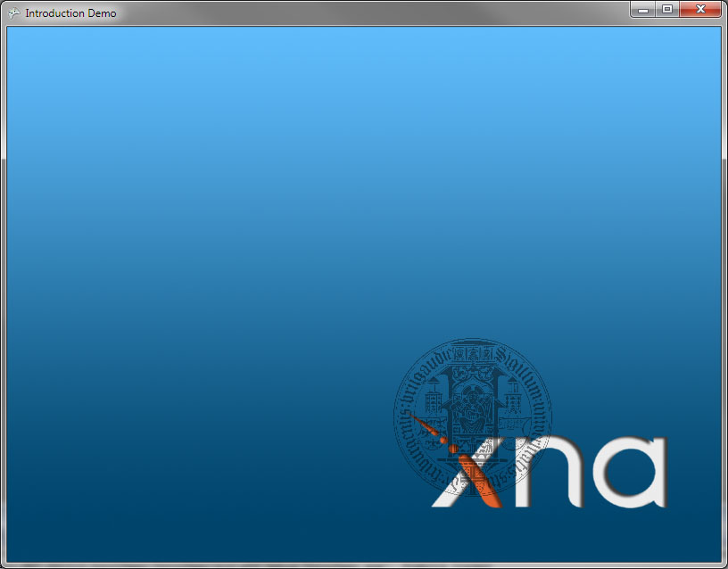
Task: Minimize the Introduction Demo window
Action: coord(642,10)
